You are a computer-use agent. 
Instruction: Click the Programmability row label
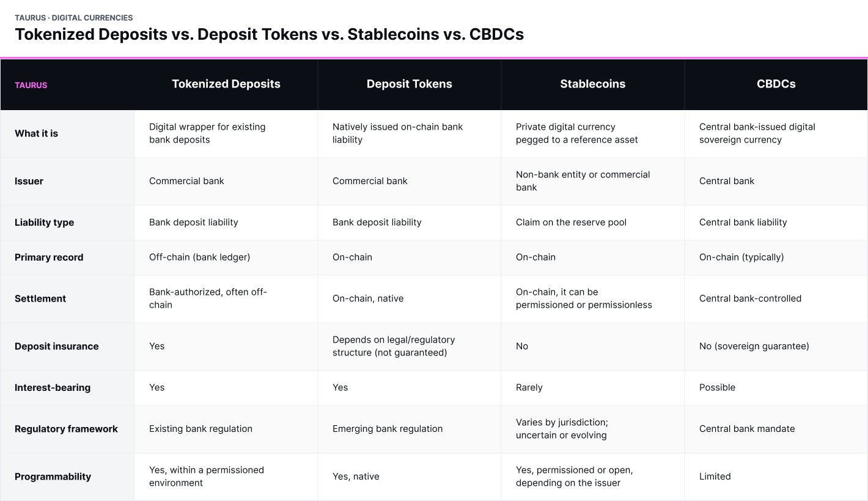click(53, 477)
